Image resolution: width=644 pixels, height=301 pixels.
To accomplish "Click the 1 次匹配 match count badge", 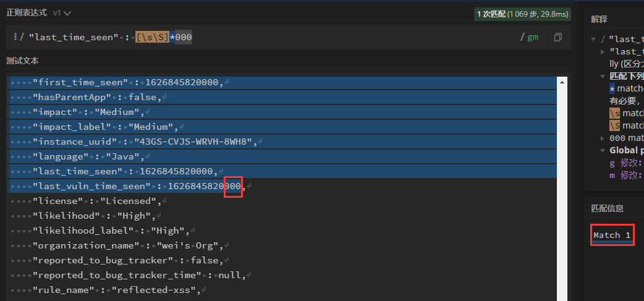I will (522, 13).
